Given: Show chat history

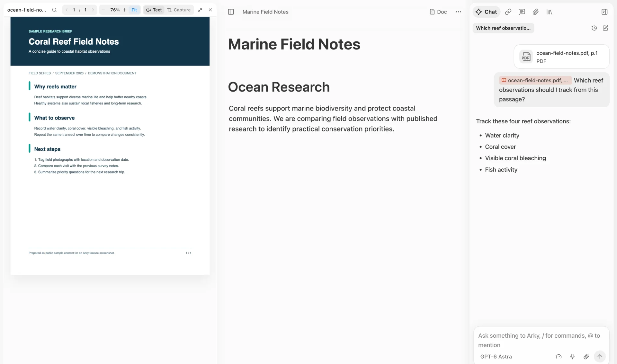Looking at the screenshot, I should tap(594, 28).
